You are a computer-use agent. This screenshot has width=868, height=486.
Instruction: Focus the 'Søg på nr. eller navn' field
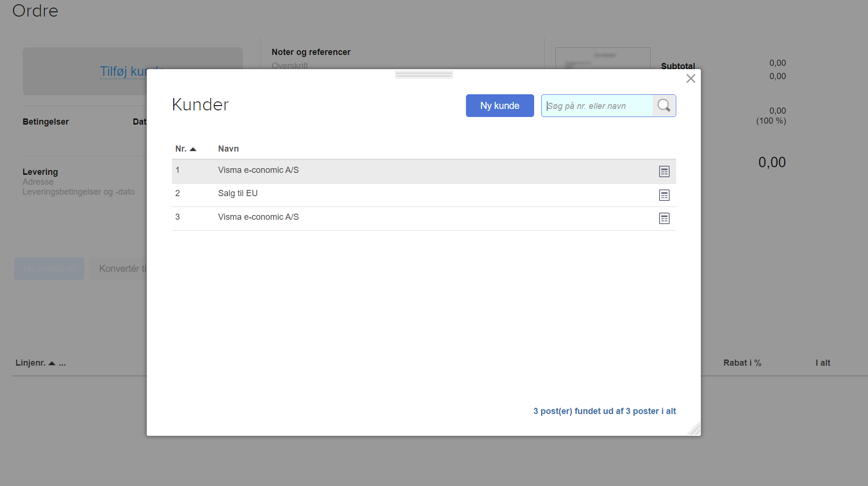tap(597, 106)
